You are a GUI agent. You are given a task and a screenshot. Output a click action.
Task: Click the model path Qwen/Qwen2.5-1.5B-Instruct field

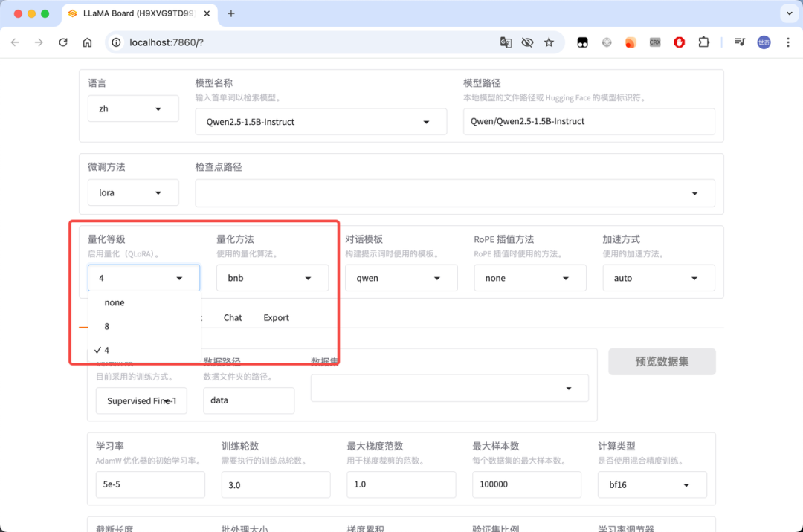click(589, 121)
